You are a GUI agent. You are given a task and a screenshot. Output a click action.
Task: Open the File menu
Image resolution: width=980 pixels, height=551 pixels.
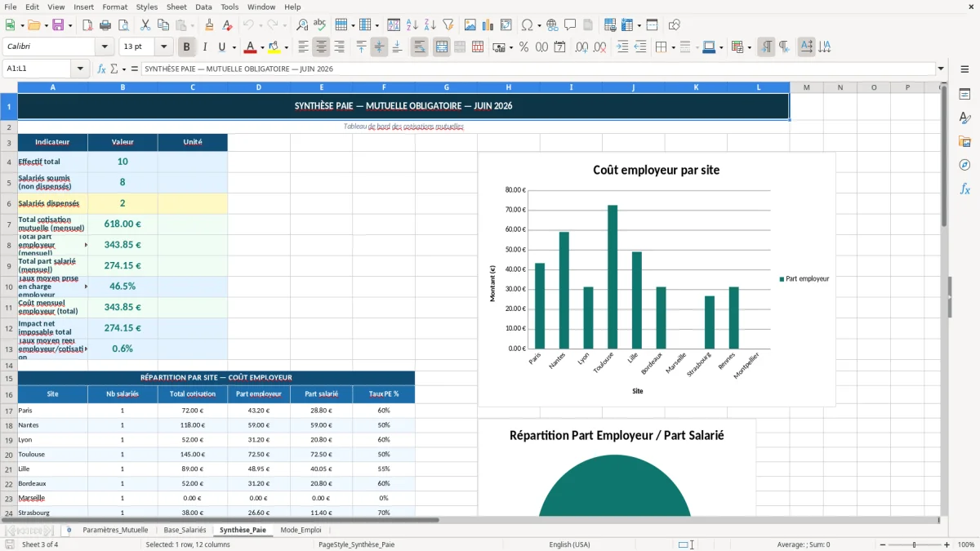(x=11, y=7)
